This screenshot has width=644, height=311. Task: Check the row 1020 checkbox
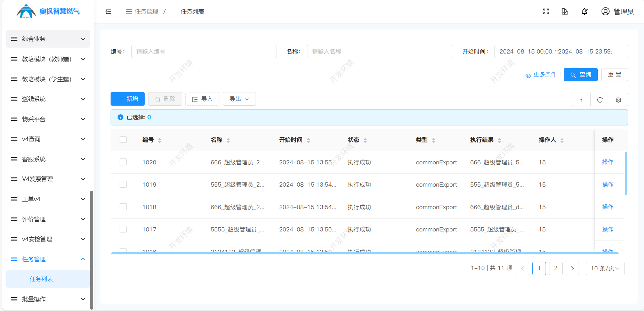123,162
